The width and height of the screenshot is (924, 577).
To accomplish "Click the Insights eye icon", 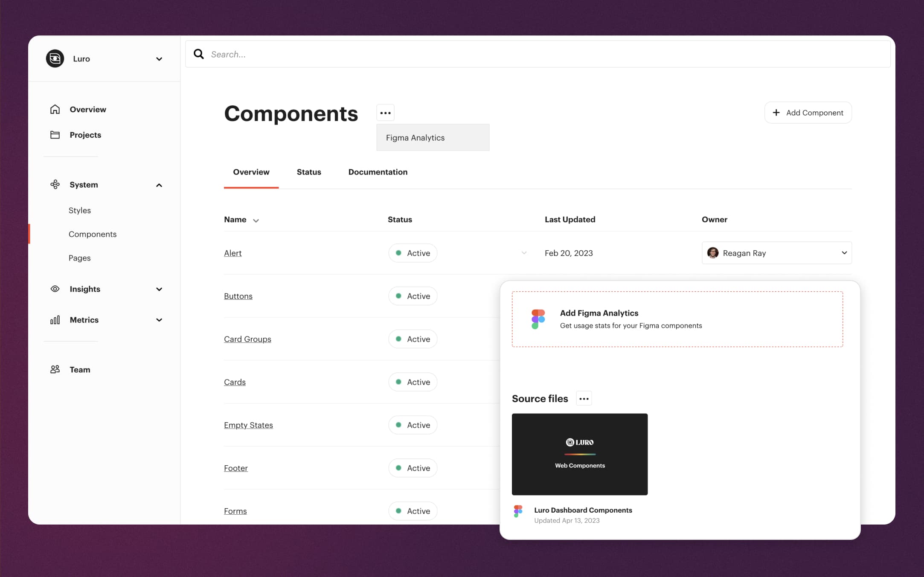I will tap(55, 289).
